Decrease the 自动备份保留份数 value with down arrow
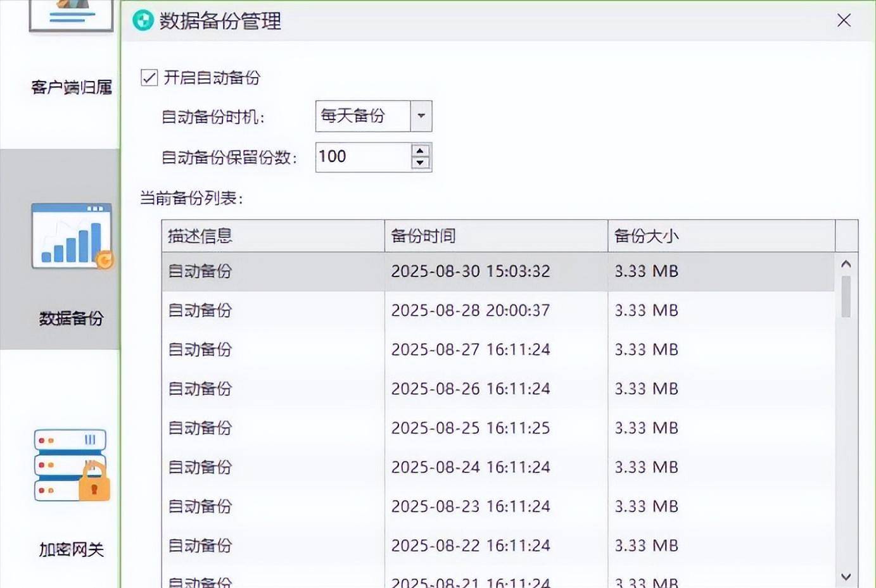 point(421,163)
